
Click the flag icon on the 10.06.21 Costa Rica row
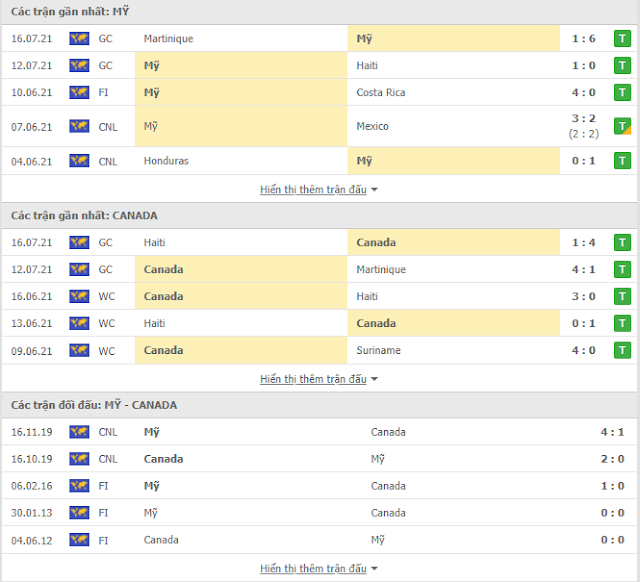click(79, 92)
